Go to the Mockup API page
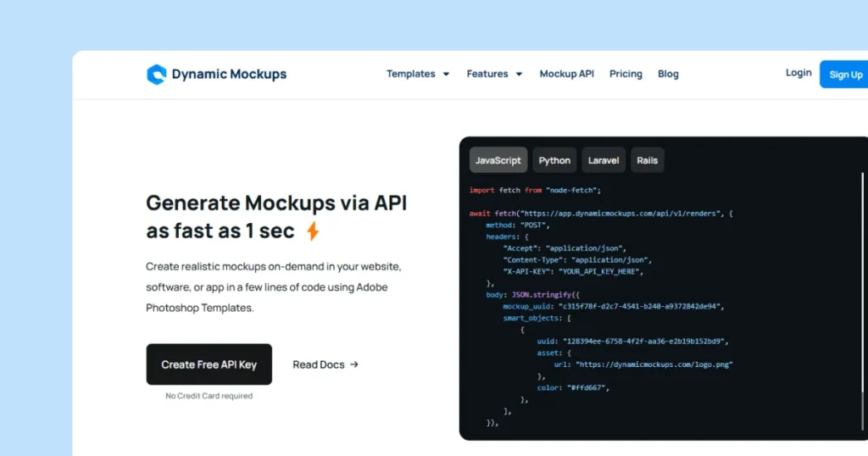Viewport: 868px width, 456px height. [567, 74]
